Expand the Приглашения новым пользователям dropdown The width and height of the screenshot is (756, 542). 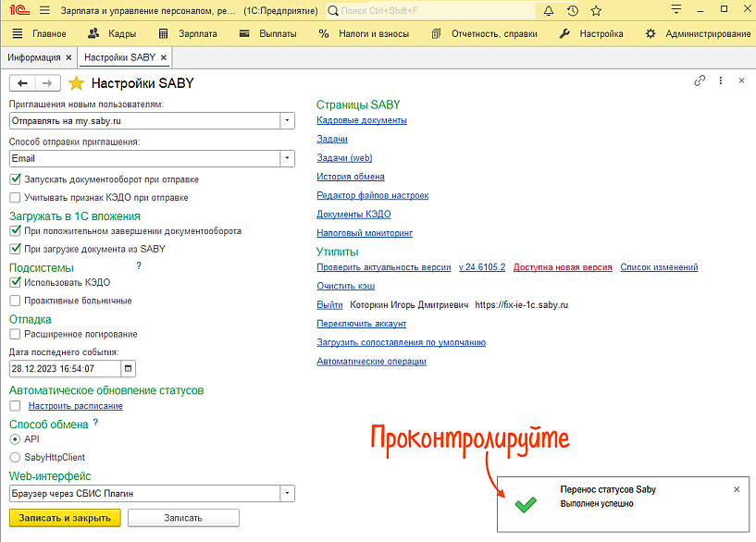pos(287,120)
